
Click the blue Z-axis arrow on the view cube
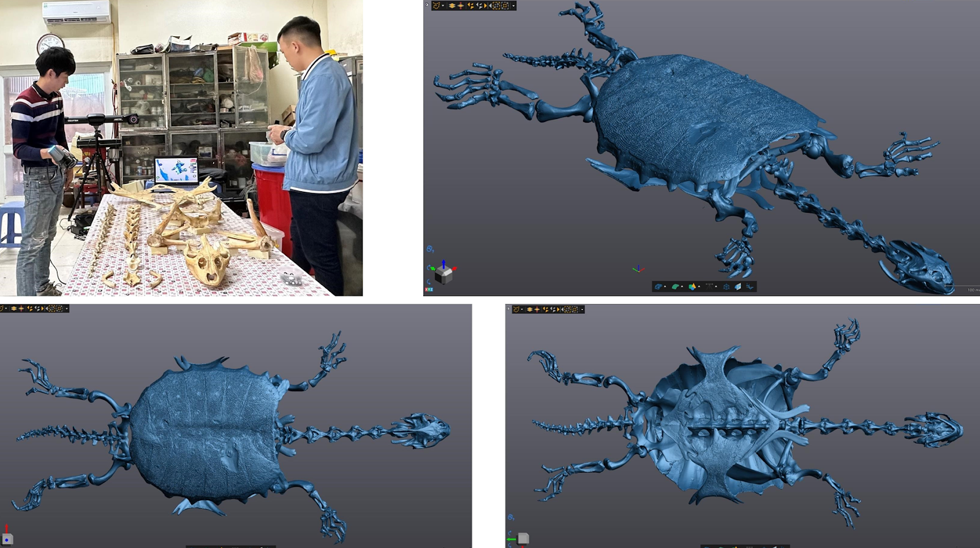[x=444, y=263]
